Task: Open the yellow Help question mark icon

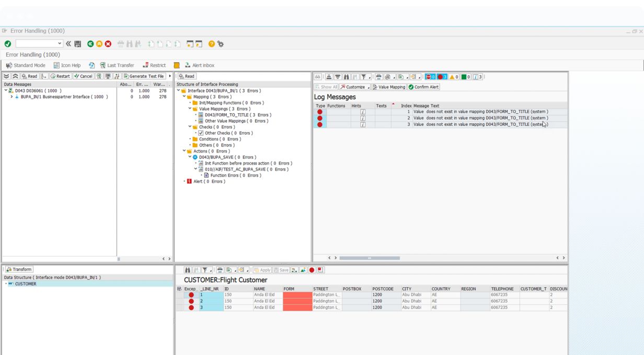Action: pos(212,44)
